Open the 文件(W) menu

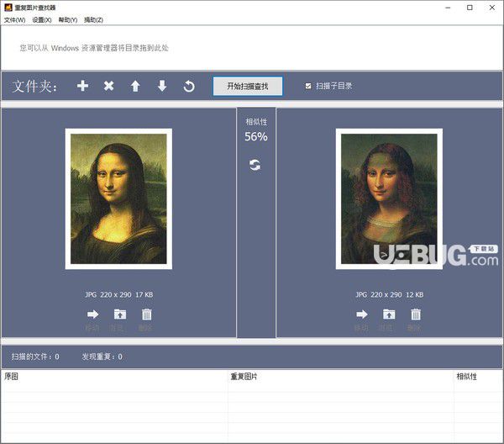pos(15,20)
